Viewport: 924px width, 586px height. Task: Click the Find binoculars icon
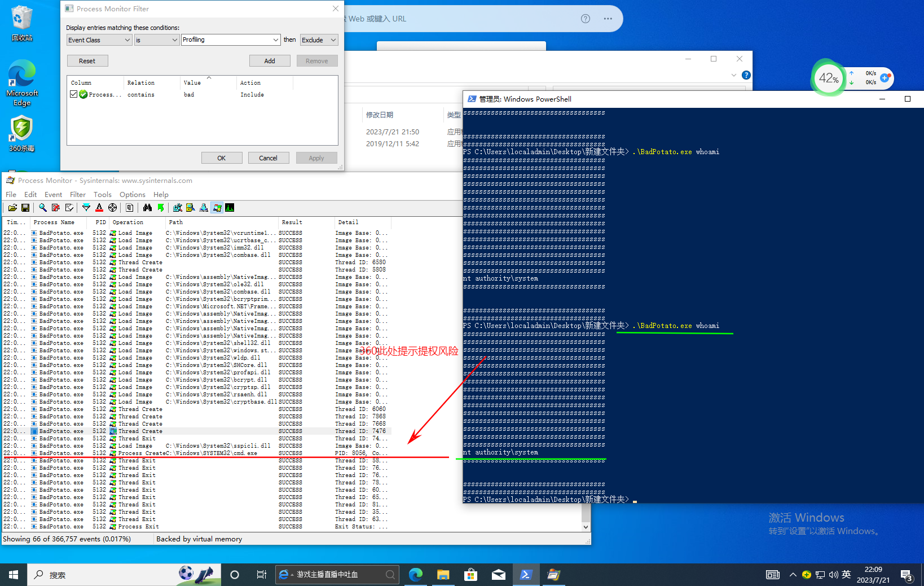tap(147, 208)
